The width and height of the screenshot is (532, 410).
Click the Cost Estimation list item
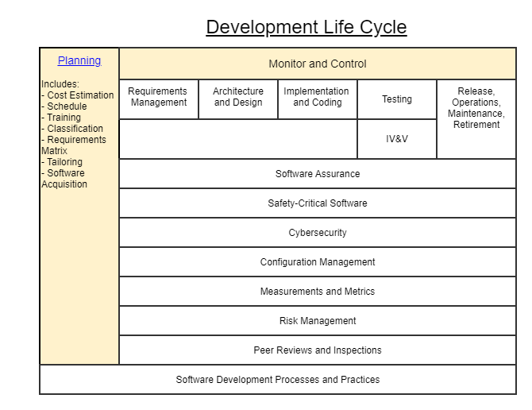click(79, 95)
